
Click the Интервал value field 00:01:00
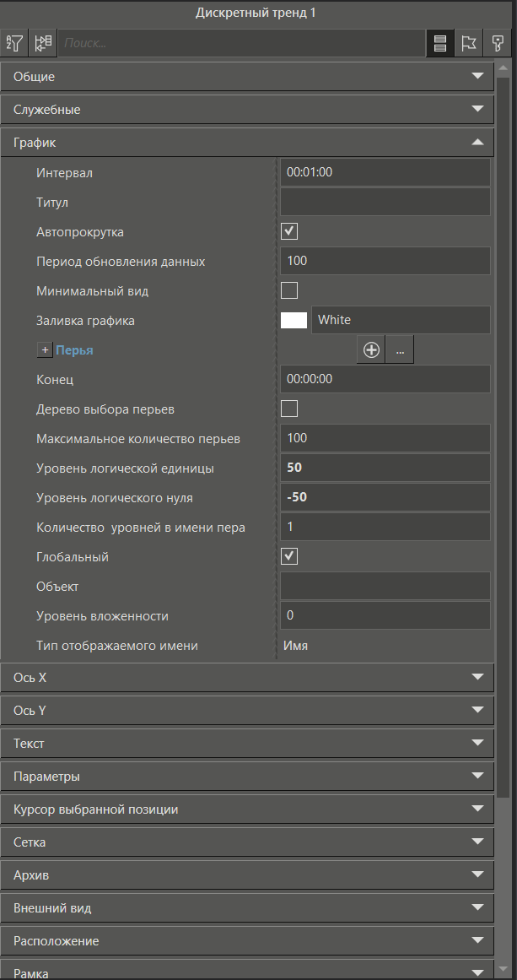[385, 172]
